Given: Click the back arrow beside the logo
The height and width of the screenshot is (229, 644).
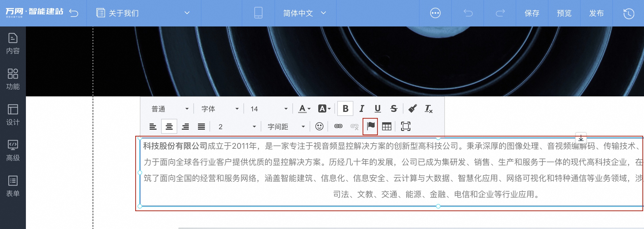Looking at the screenshot, I should click(74, 13).
